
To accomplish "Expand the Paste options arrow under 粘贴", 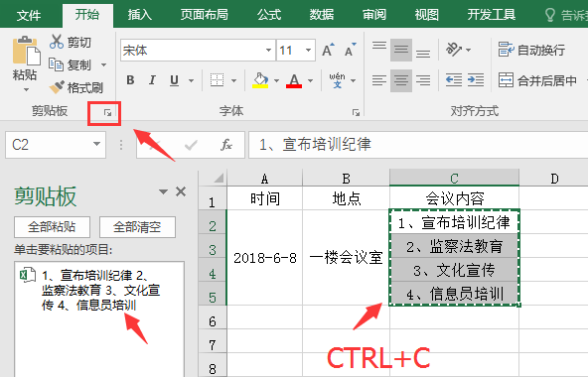I will pos(26,90).
